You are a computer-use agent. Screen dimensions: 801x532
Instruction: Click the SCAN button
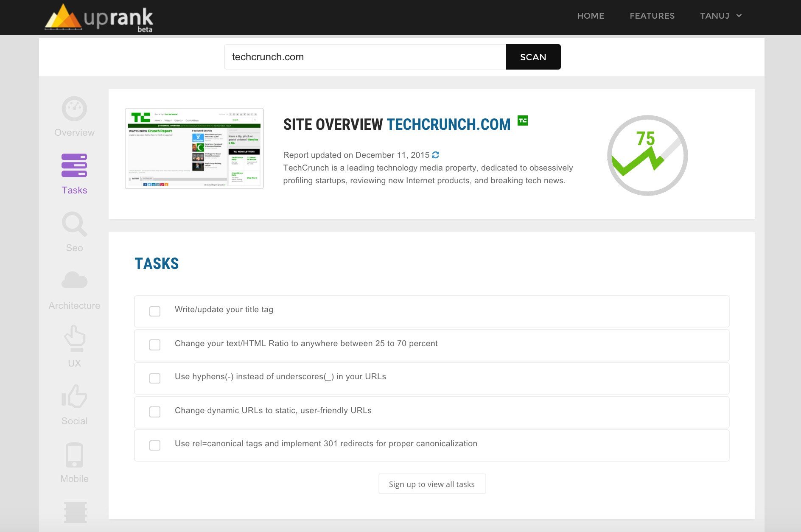pyautogui.click(x=533, y=57)
